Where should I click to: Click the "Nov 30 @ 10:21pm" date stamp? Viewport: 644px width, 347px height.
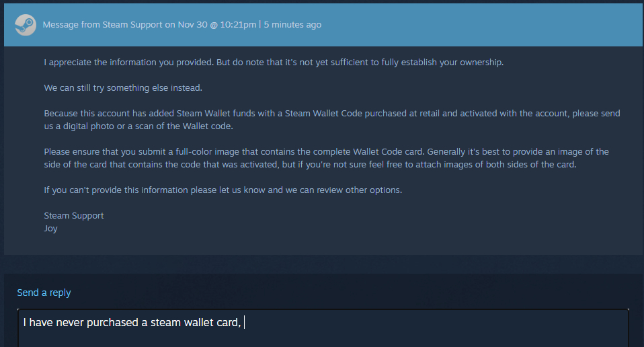[218, 25]
